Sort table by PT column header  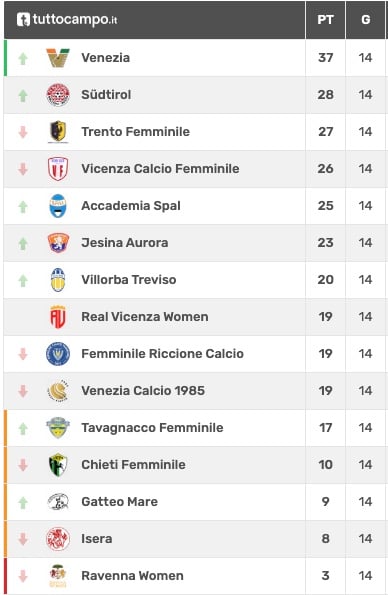coord(325,19)
